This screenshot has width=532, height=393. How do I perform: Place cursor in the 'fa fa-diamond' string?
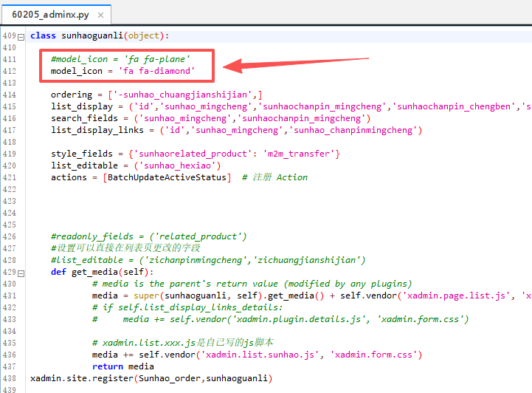point(157,71)
